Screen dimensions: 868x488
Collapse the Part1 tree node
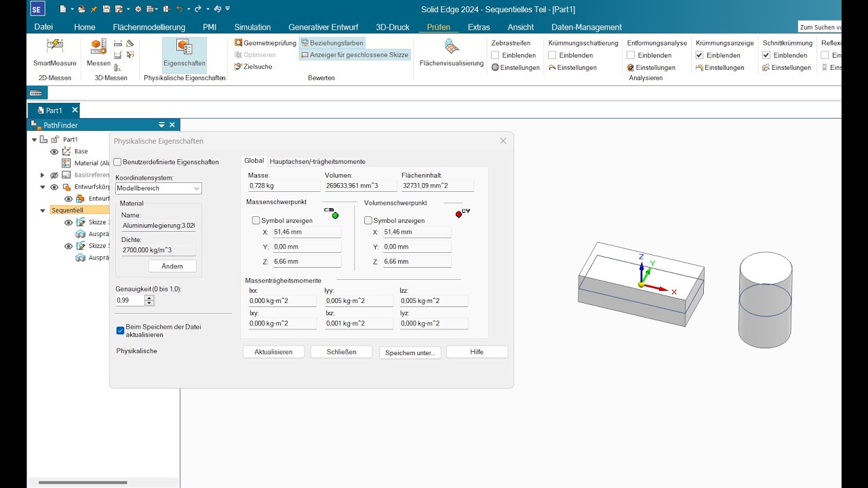coord(34,140)
